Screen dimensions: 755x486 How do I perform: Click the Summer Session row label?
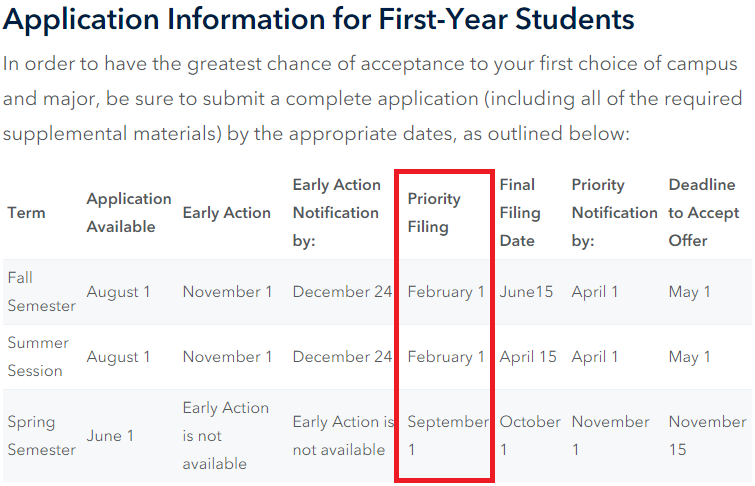point(38,357)
